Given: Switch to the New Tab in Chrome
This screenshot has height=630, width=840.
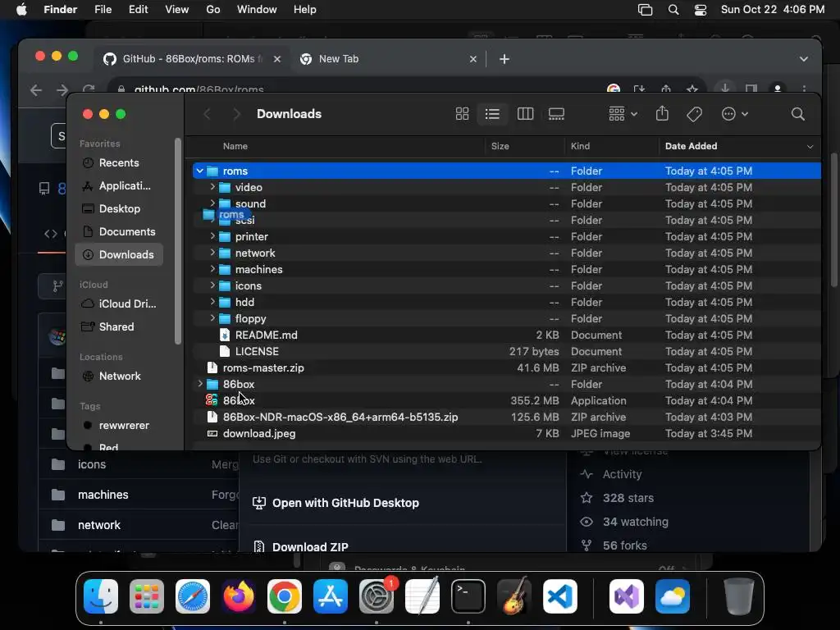Looking at the screenshot, I should point(388,59).
